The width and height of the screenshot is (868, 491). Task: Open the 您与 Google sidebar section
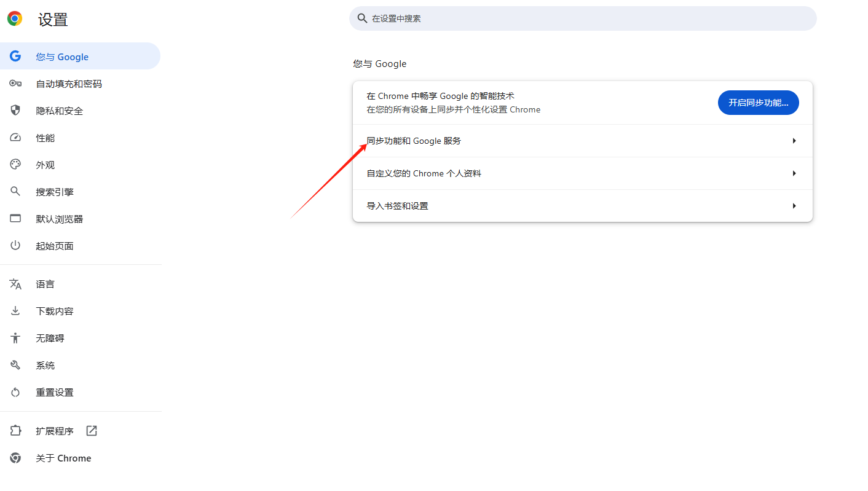pos(80,57)
